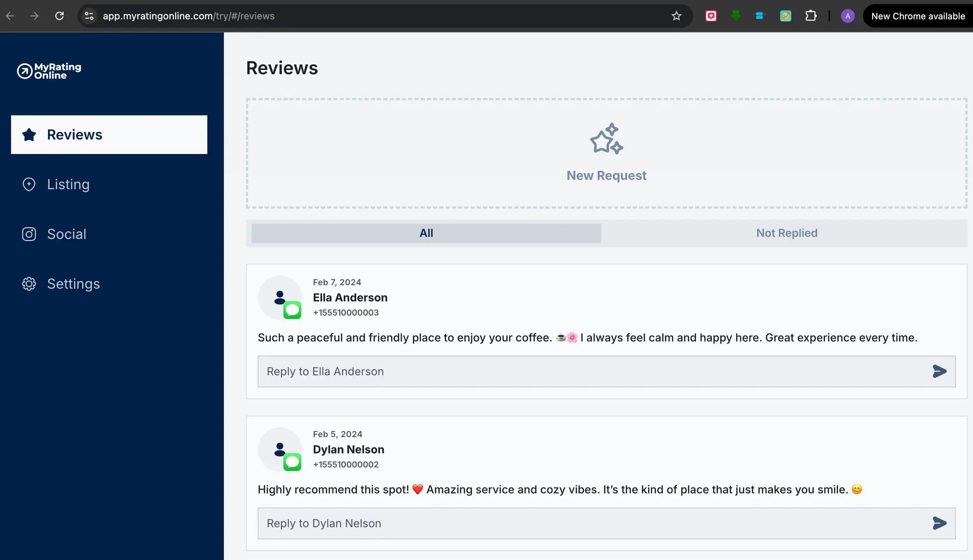Bookmark this page with the star icon
This screenshot has height=560, width=973.
click(676, 16)
